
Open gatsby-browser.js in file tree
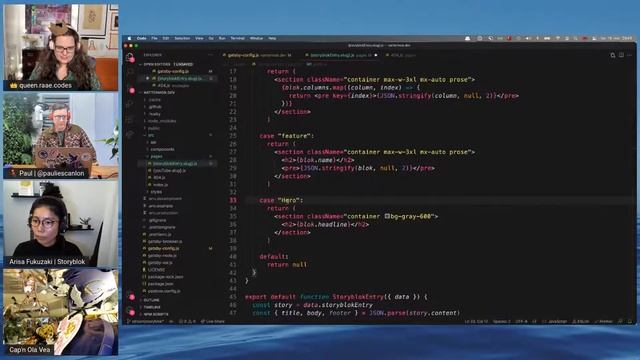pyautogui.click(x=165, y=241)
